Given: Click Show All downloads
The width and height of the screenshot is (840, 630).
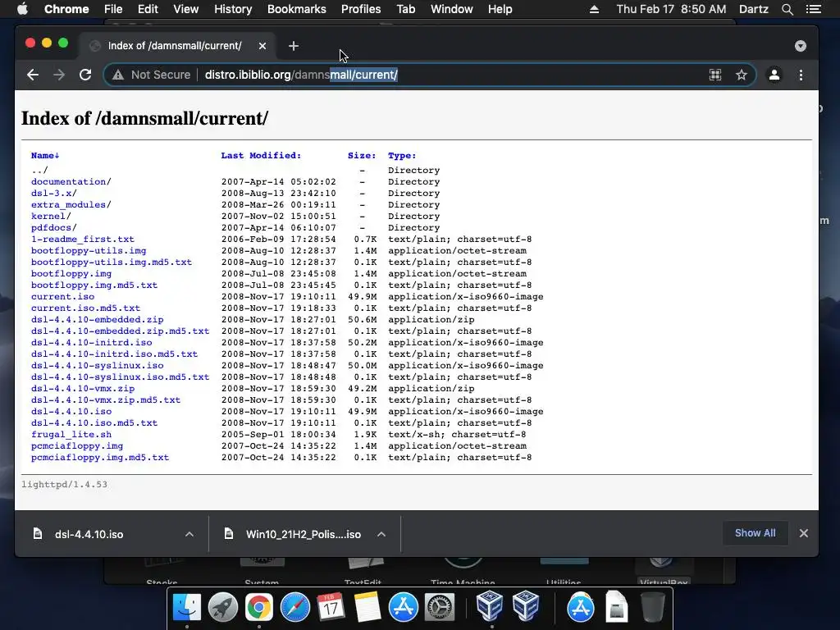Looking at the screenshot, I should pyautogui.click(x=755, y=533).
